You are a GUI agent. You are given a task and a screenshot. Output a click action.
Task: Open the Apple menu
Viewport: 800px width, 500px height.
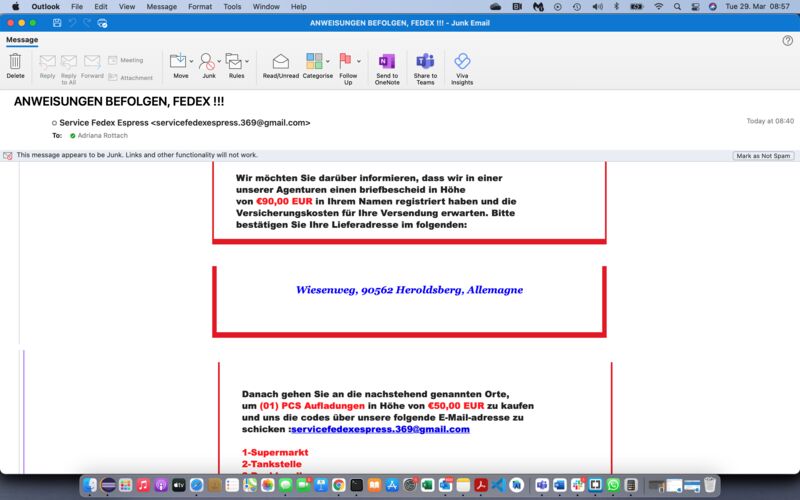pyautogui.click(x=15, y=7)
